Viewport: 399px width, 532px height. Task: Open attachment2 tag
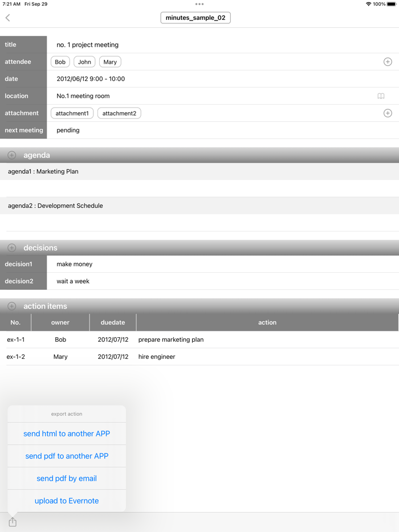point(119,113)
